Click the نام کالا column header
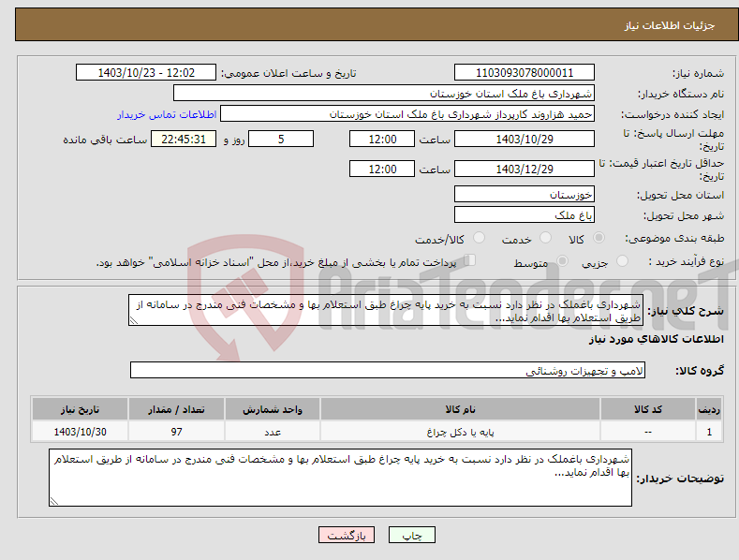 tap(460, 409)
